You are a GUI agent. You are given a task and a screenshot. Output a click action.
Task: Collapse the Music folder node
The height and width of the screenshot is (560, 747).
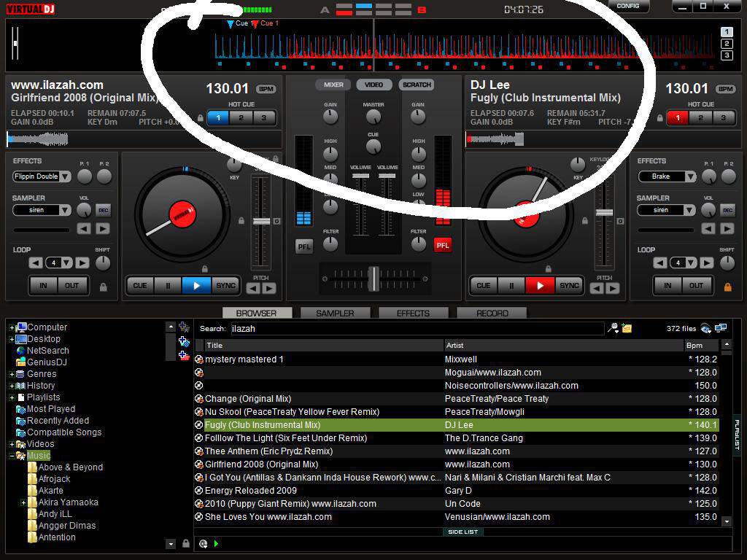tap(12, 456)
